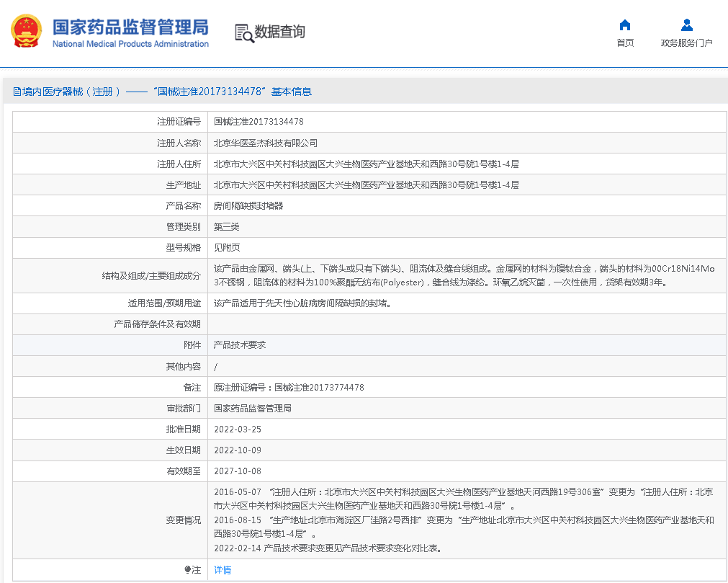Click the lightbulb icon beside 注
The width and height of the screenshot is (728, 583).
point(188,569)
